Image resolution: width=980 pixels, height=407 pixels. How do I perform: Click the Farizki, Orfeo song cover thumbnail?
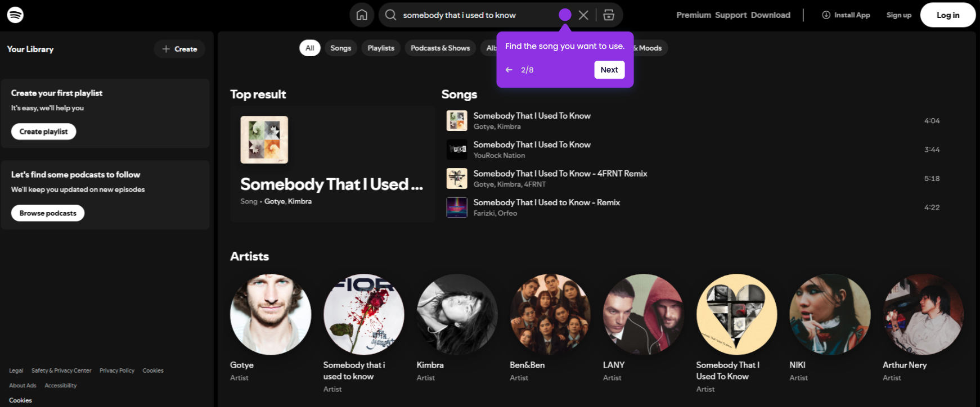click(x=457, y=207)
